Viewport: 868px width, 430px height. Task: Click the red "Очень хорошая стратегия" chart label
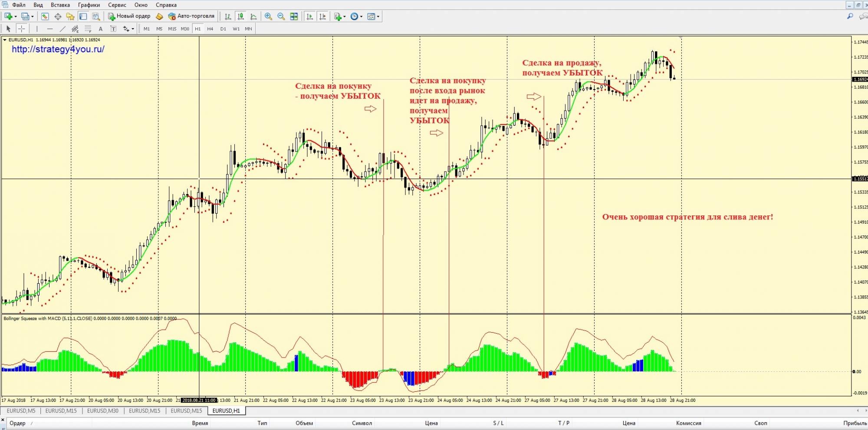[687, 217]
